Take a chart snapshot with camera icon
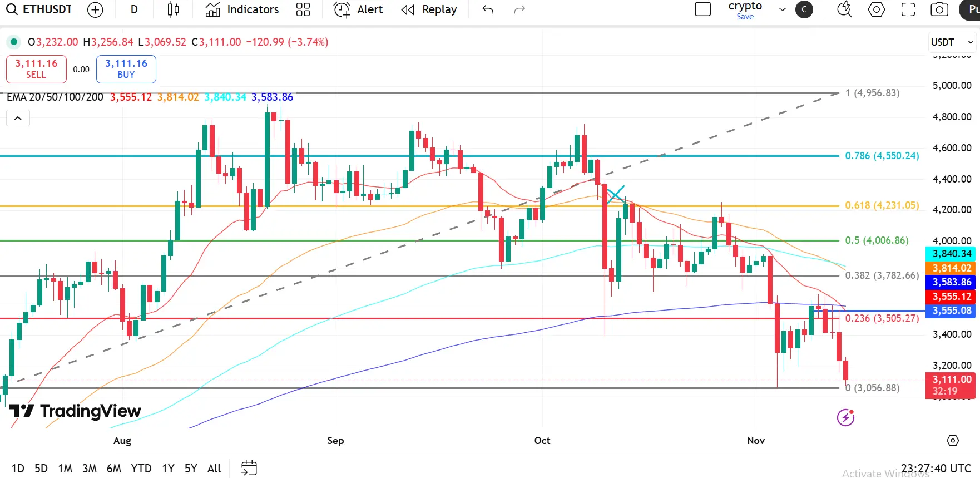The width and height of the screenshot is (980, 478). click(939, 9)
